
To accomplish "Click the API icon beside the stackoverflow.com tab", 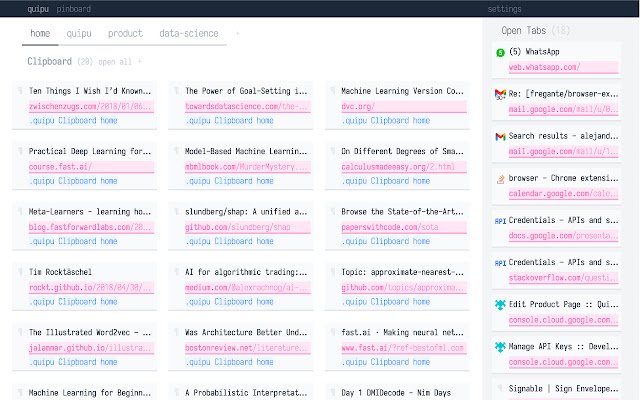I will [500, 263].
